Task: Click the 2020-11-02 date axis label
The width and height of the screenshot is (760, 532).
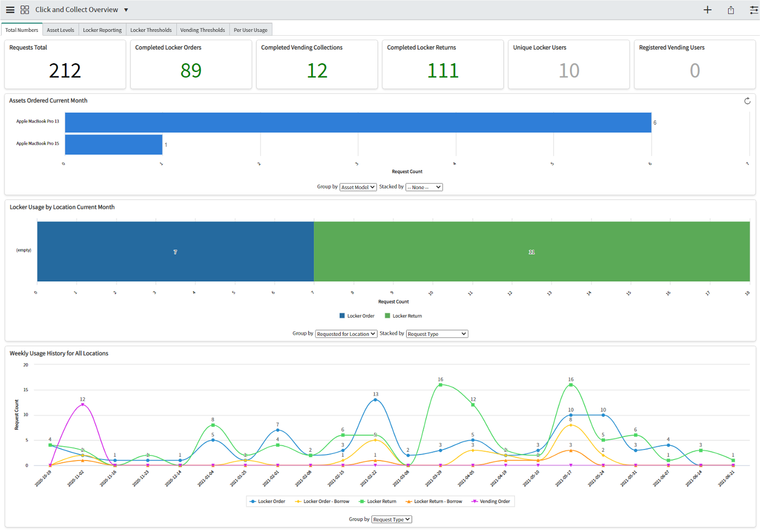Action: pyautogui.click(x=76, y=478)
